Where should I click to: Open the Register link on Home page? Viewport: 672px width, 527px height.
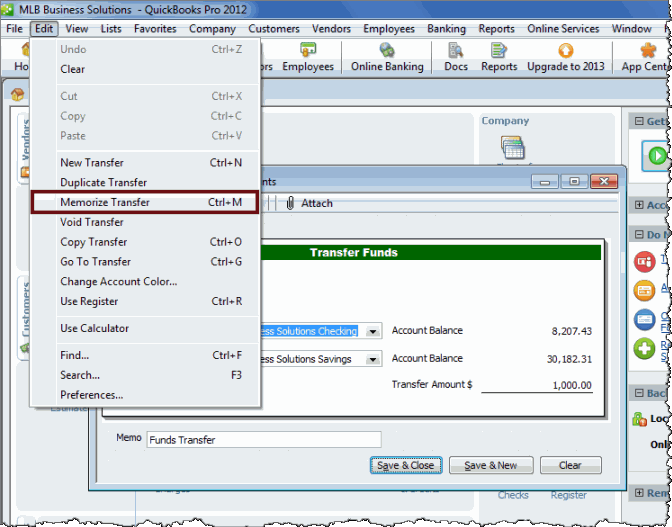[568, 495]
